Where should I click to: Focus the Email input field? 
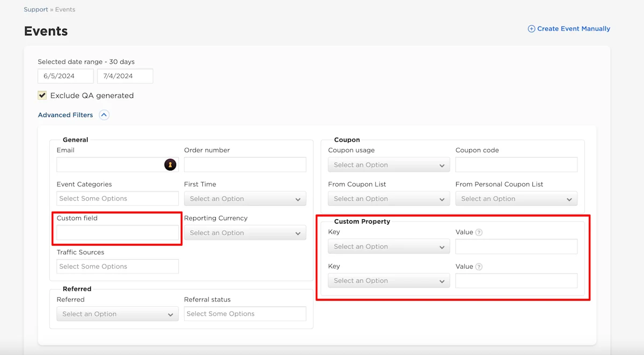(x=118, y=165)
